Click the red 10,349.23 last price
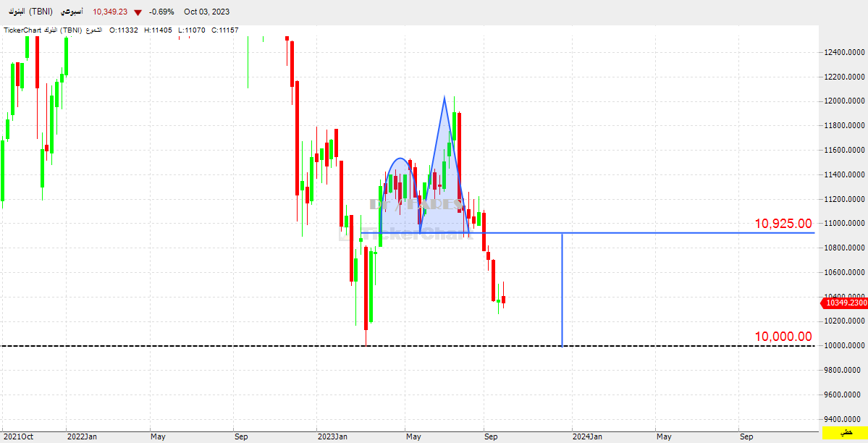868x443 pixels. point(110,12)
